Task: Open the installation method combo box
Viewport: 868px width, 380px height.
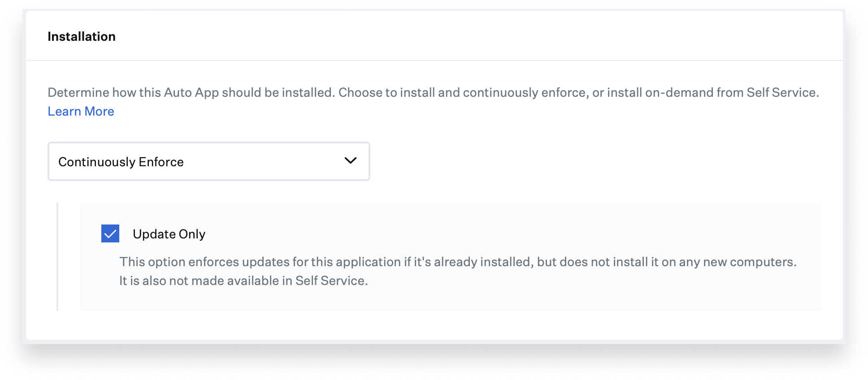Action: (x=208, y=161)
